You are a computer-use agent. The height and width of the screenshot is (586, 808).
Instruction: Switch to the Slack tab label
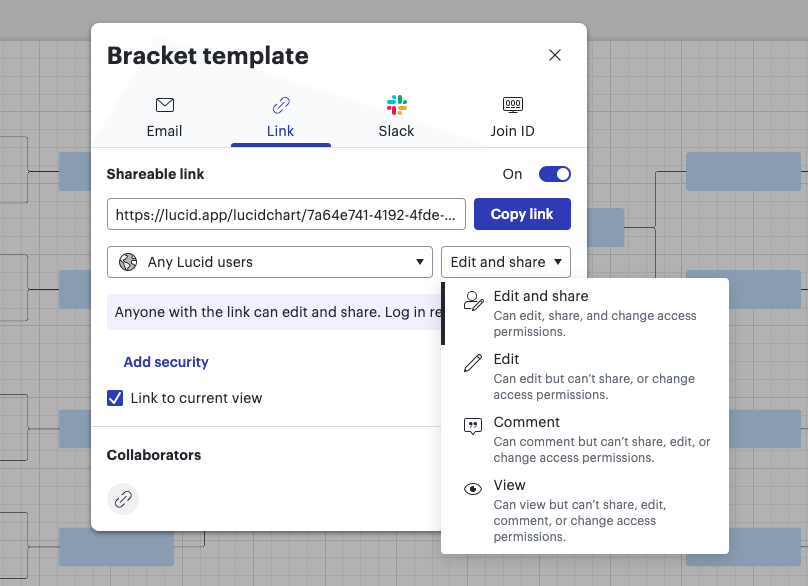pyautogui.click(x=397, y=131)
